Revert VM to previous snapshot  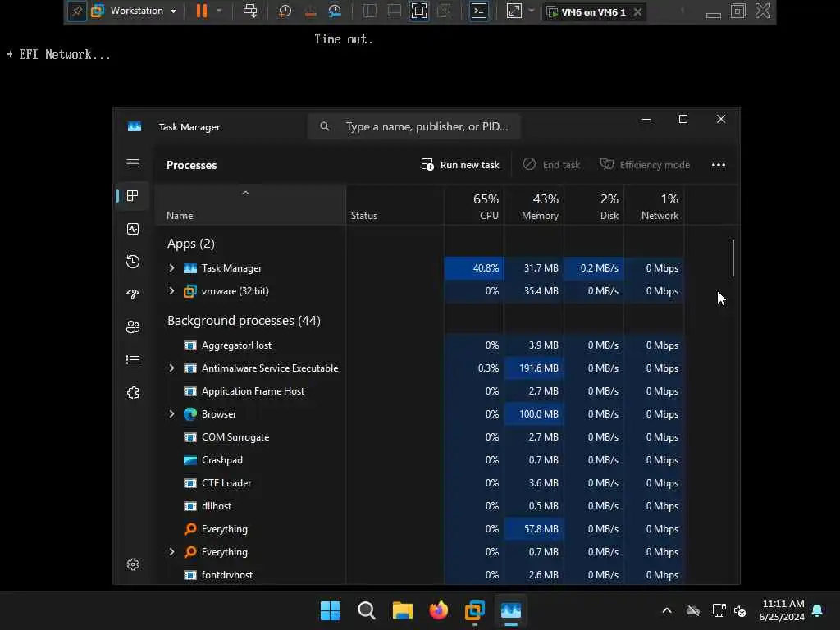[x=310, y=11]
